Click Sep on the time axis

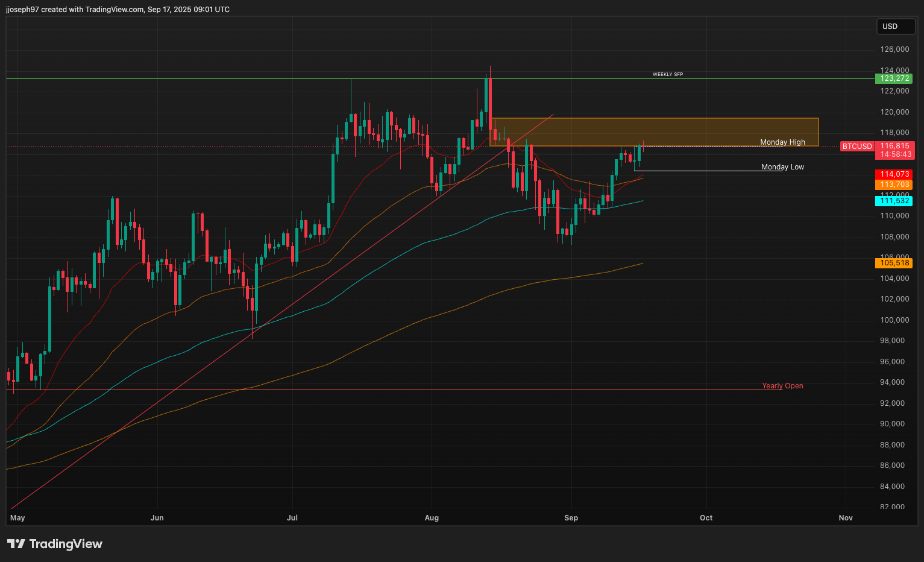pos(571,517)
